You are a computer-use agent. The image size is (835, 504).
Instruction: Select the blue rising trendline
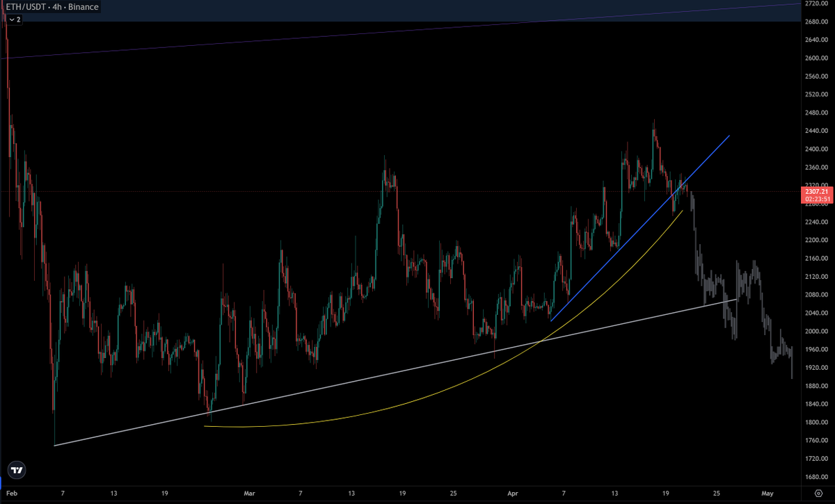[x=640, y=228]
